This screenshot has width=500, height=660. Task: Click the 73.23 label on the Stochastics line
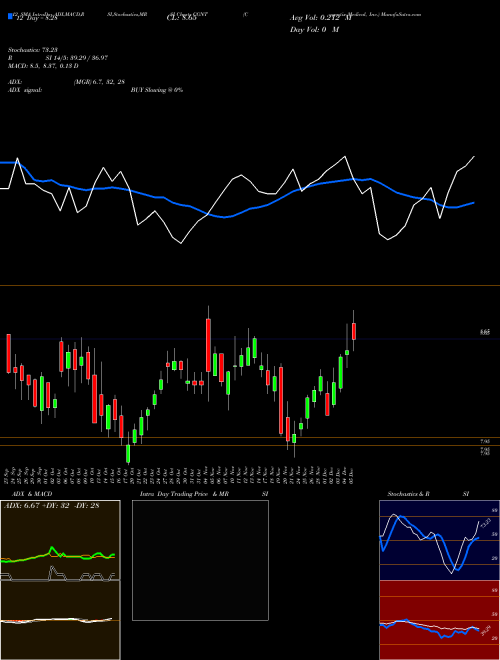pos(486,524)
